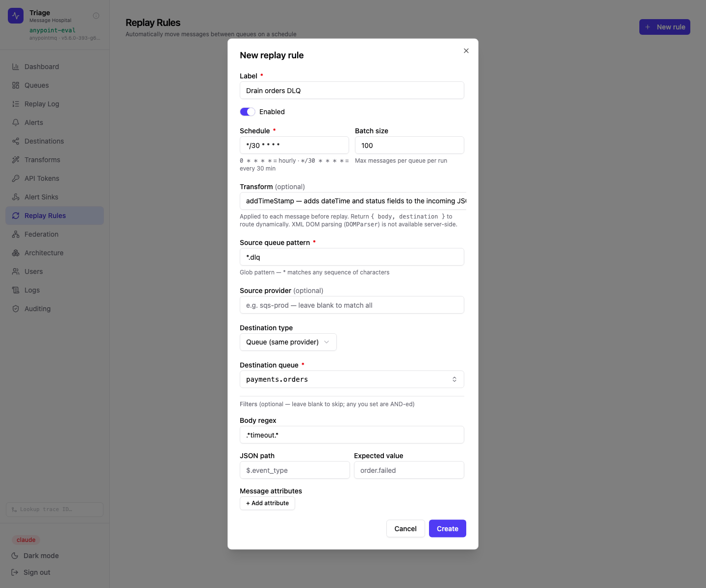This screenshot has width=706, height=588.
Task: Click the Alerts bell icon
Action: pyautogui.click(x=16, y=122)
